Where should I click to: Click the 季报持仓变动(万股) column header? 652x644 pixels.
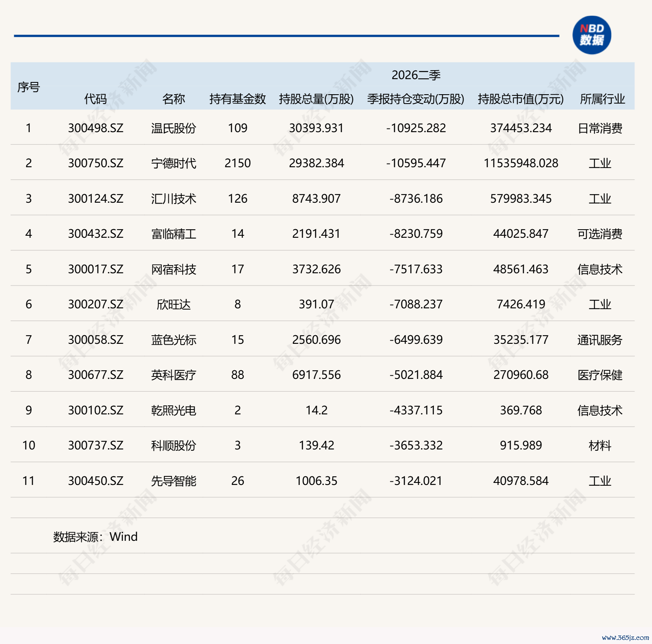point(416,99)
